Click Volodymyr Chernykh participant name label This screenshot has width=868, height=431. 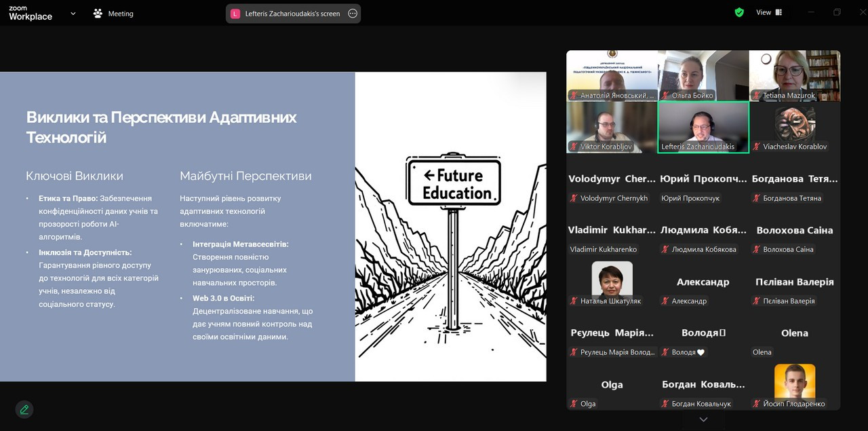(614, 198)
